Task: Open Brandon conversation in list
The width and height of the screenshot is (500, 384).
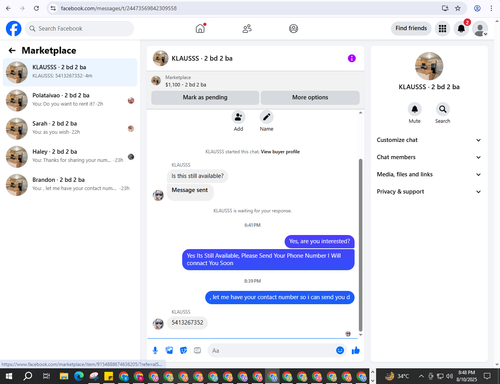Action: (x=70, y=185)
